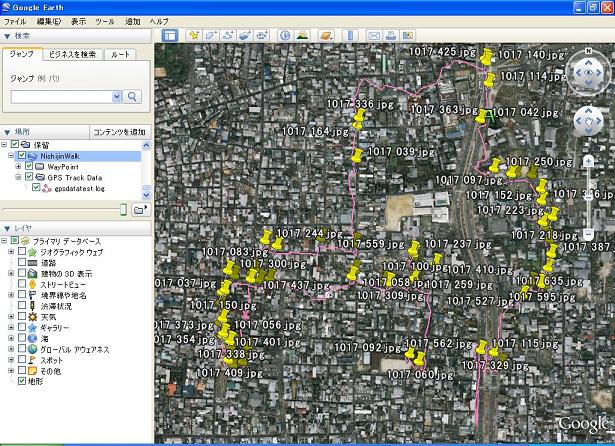615x446 pixels.
Task: Select the add polygon tool
Action: point(211,36)
